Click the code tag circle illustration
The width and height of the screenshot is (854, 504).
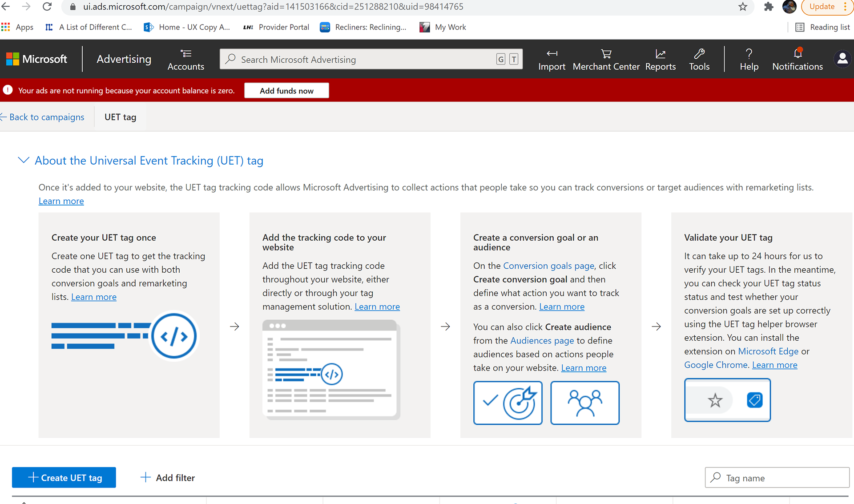173,336
